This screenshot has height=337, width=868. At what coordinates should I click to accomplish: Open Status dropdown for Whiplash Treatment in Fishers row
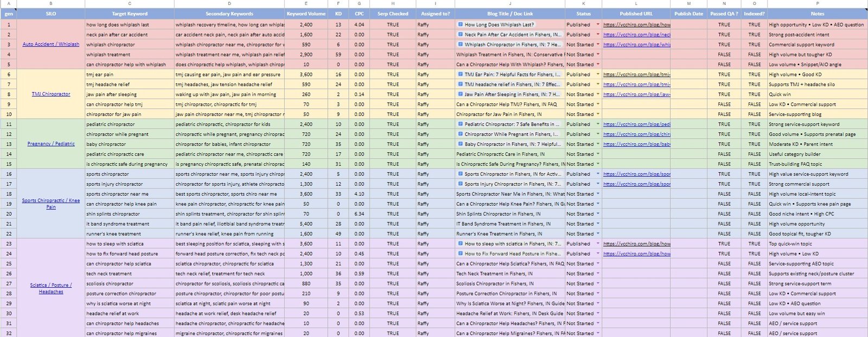(x=598, y=54)
